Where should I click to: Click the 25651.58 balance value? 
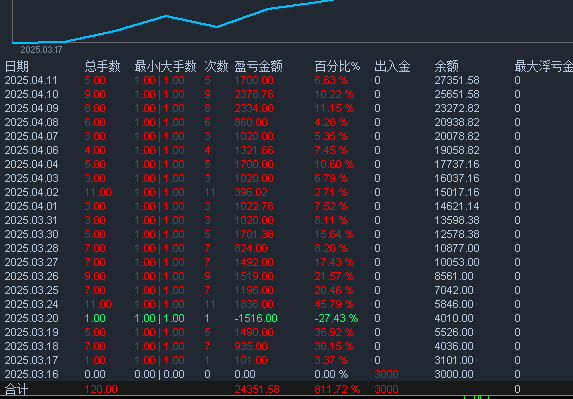[457, 94]
